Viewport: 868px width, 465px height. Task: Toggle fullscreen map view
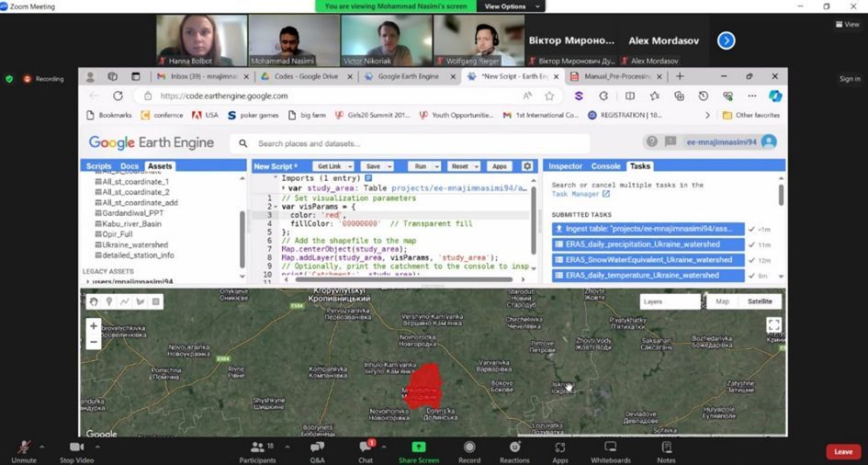tap(773, 325)
